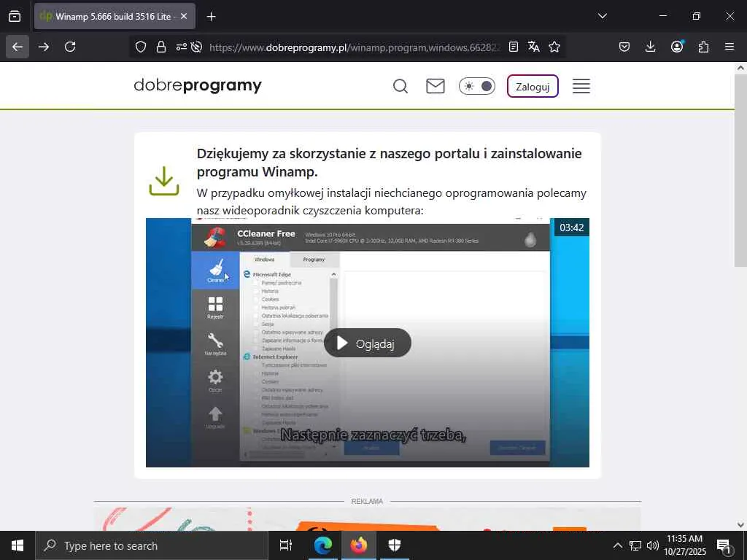Show hidden system tray icons
Viewport: 747px width, 560px height.
coord(617,545)
